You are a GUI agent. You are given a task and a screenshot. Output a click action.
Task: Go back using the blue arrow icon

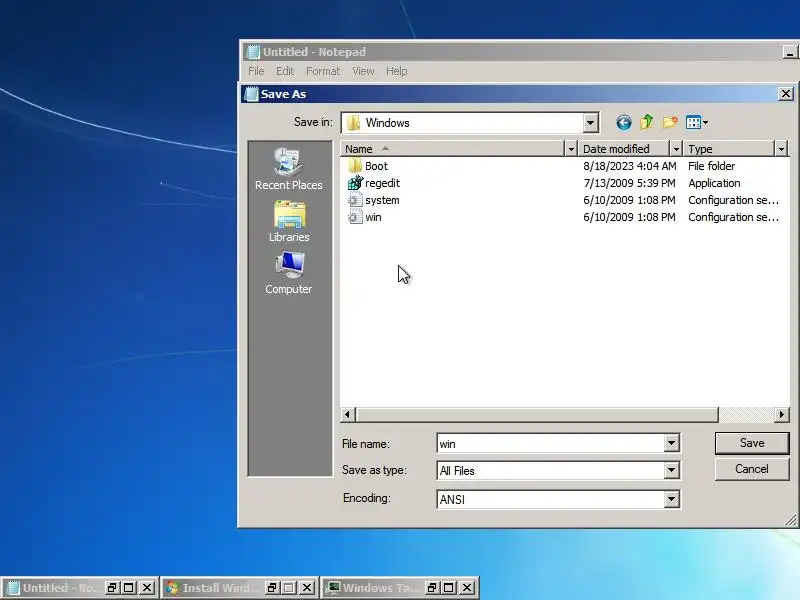(x=623, y=122)
